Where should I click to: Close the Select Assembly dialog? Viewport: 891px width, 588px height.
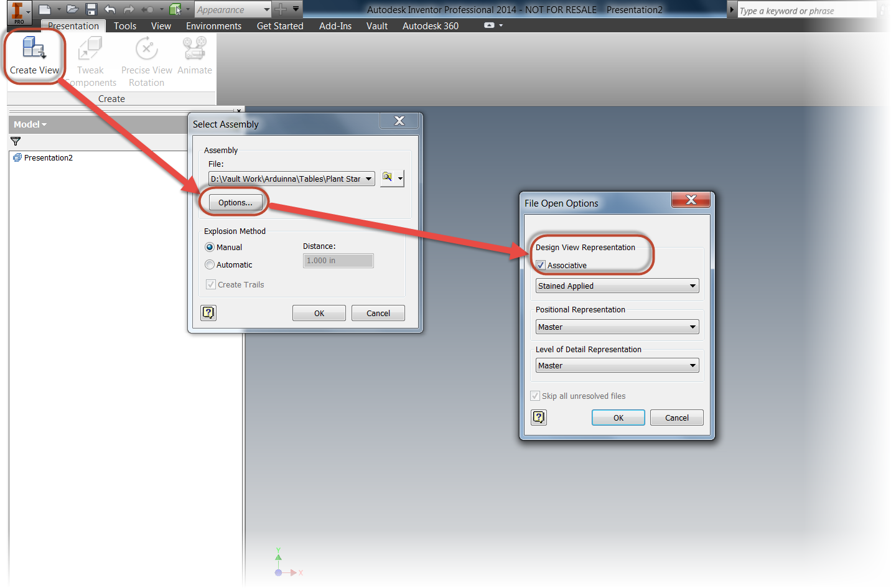[399, 121]
